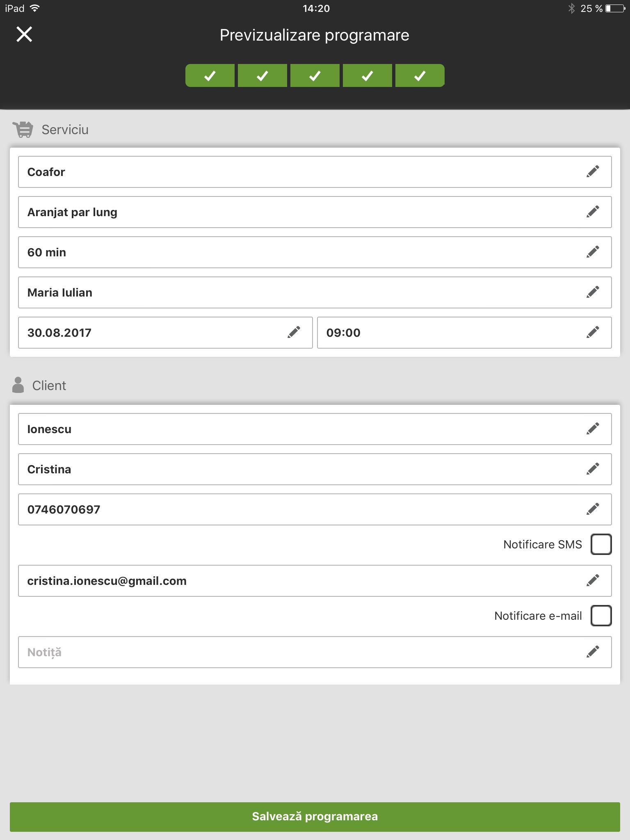Select the Aranjat par lung service field
The width and height of the screenshot is (630, 840).
coord(315,212)
